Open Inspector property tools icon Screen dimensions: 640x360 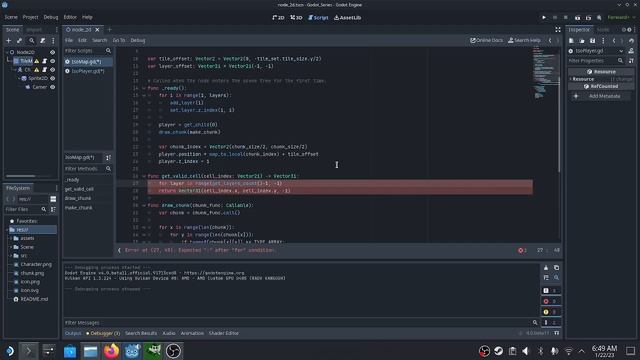631,60
